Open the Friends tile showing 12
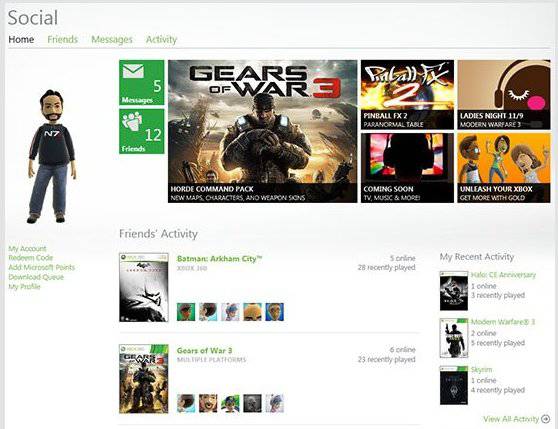 coord(142,132)
